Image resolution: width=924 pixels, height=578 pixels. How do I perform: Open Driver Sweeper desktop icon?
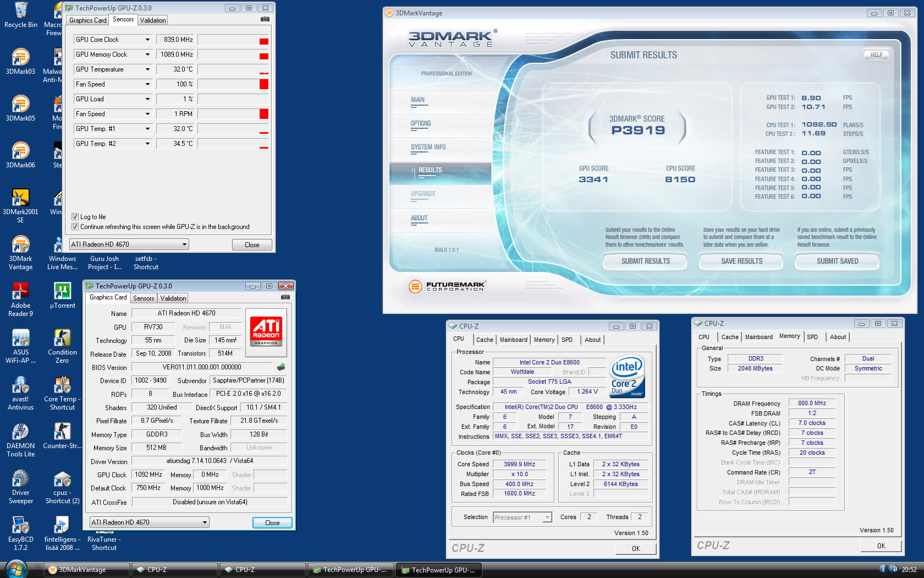[20, 487]
